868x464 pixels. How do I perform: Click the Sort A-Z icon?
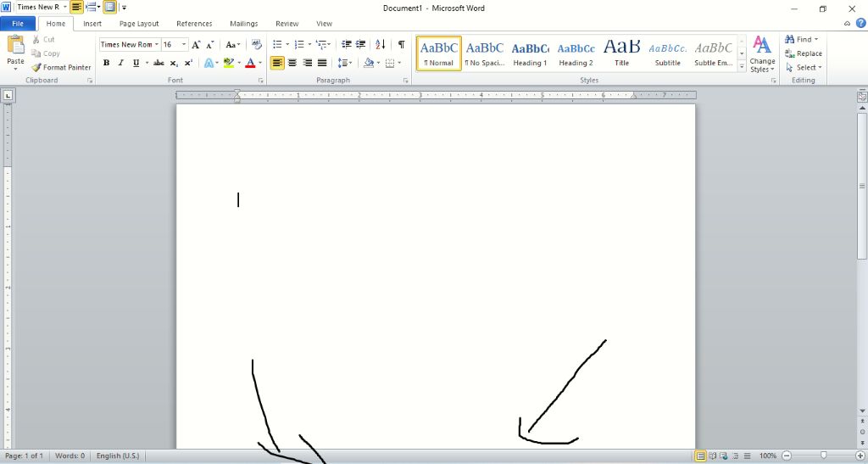(x=381, y=44)
